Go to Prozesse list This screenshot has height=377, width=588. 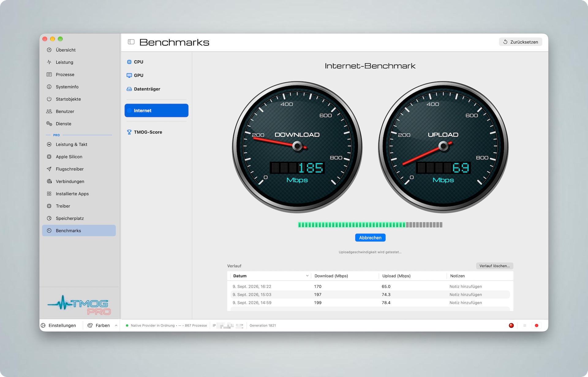[79, 74]
